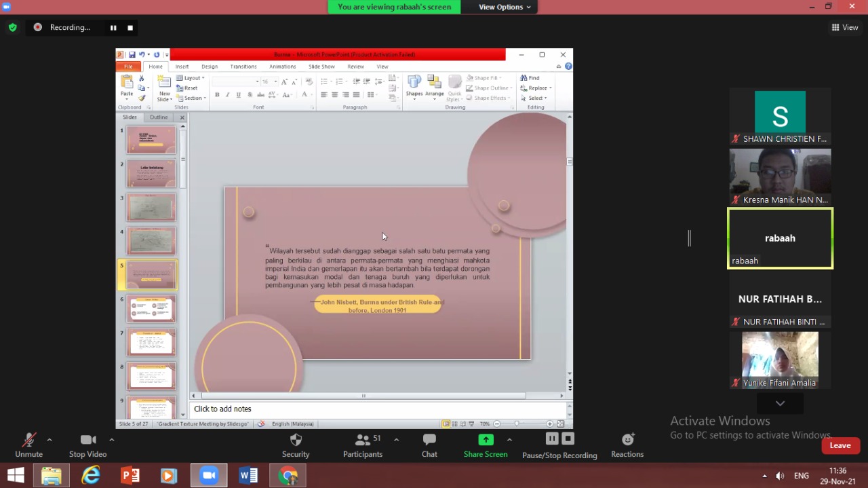868x488 pixels.
Task: Open Zoom Security options
Action: (x=296, y=445)
